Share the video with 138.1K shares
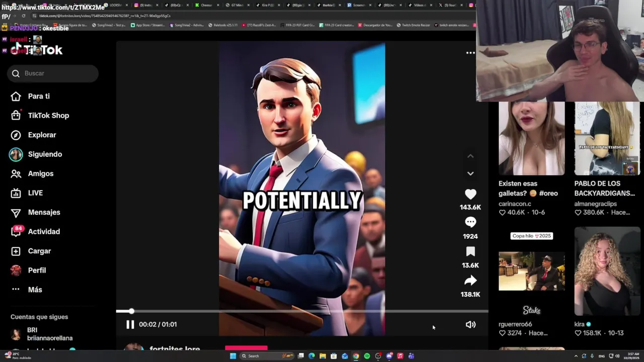Viewport: 644px width, 362px height. click(x=470, y=281)
